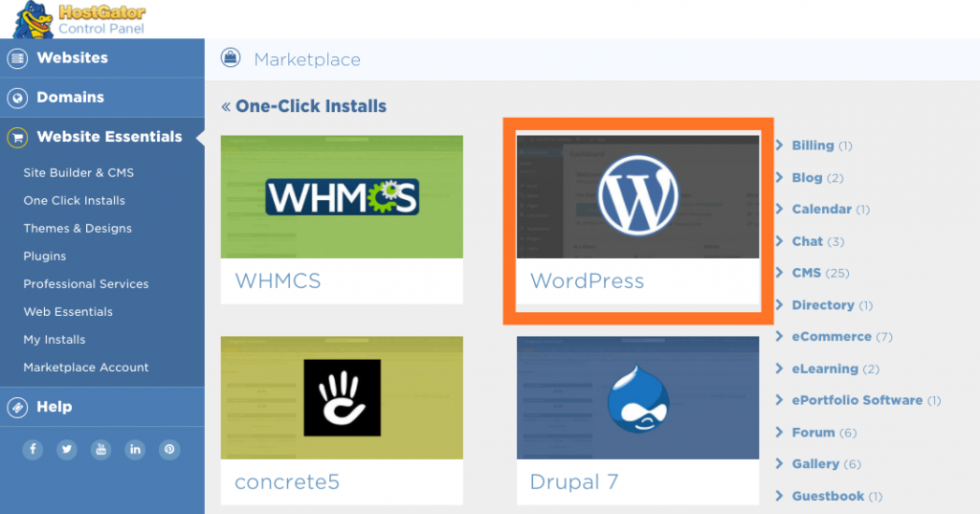980x514 pixels.
Task: Expand the eCommerce category chevron
Action: pyautogui.click(x=779, y=336)
